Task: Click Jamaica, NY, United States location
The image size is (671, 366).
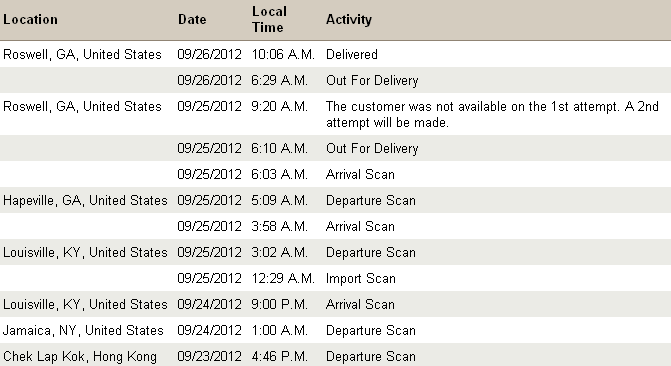Action: point(83,330)
